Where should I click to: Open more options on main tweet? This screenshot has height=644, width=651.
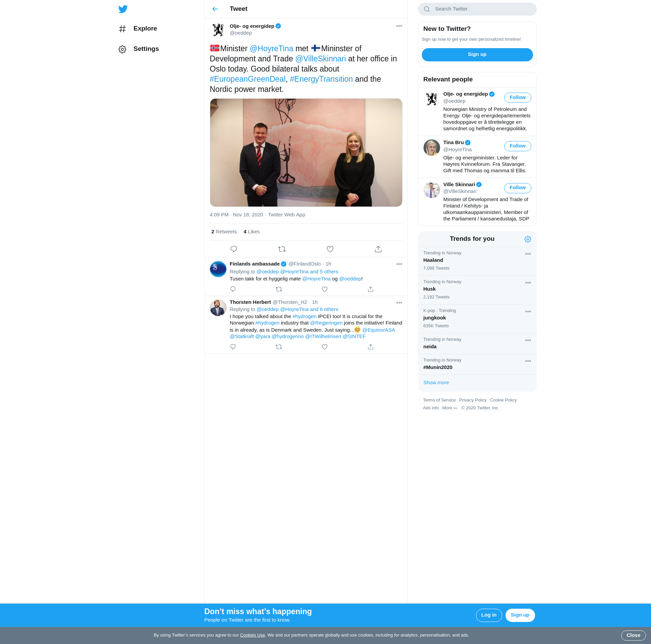point(399,26)
